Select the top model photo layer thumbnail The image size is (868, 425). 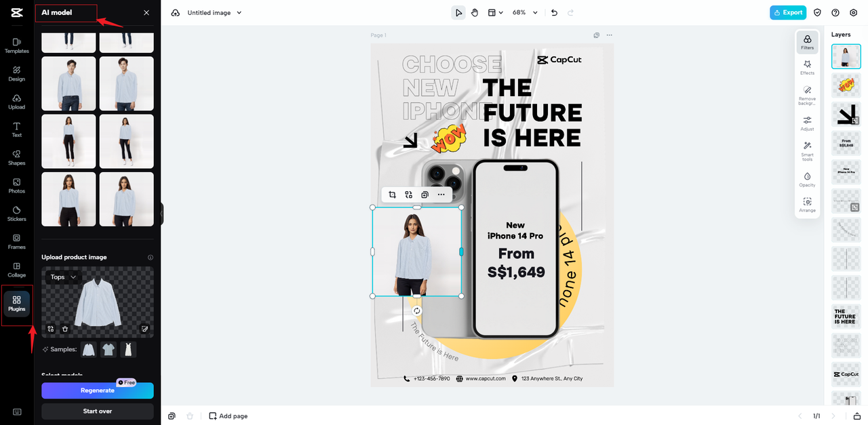[x=846, y=56]
